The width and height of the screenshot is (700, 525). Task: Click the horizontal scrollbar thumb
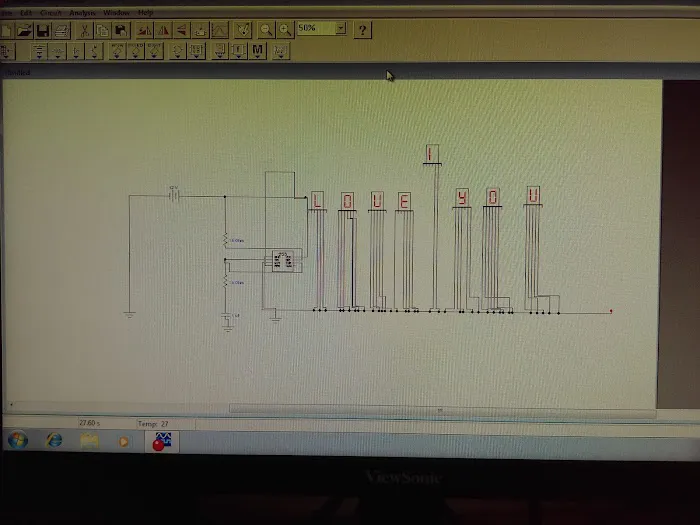point(442,409)
